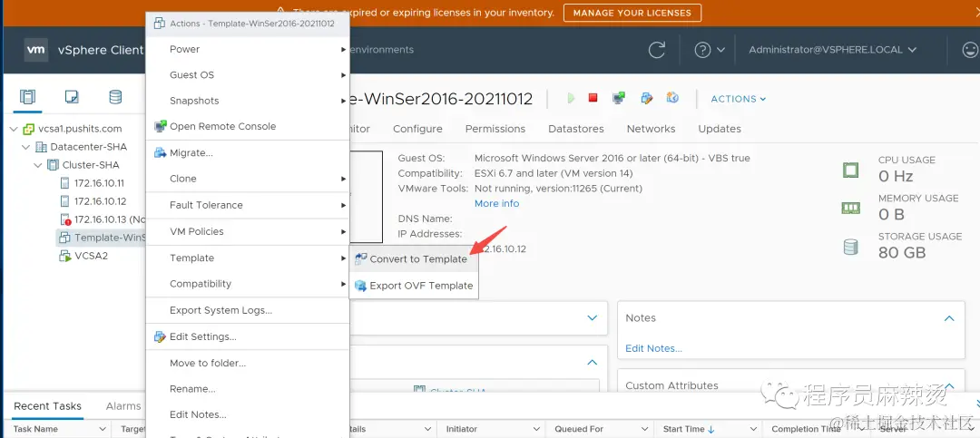The image size is (980, 438).
Task: Open the Task Name column filter dropdown
Action: point(103,429)
